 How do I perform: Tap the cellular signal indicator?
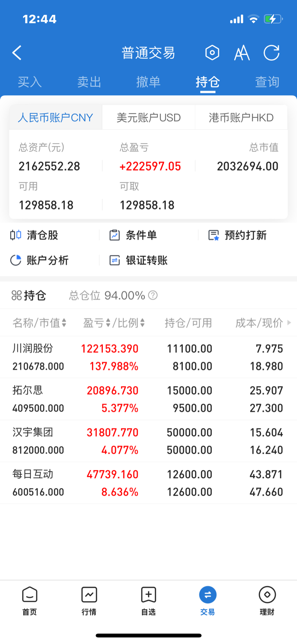tap(237, 19)
